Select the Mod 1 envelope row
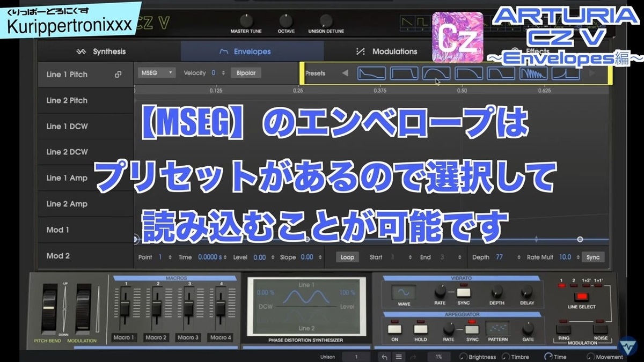 click(x=86, y=230)
